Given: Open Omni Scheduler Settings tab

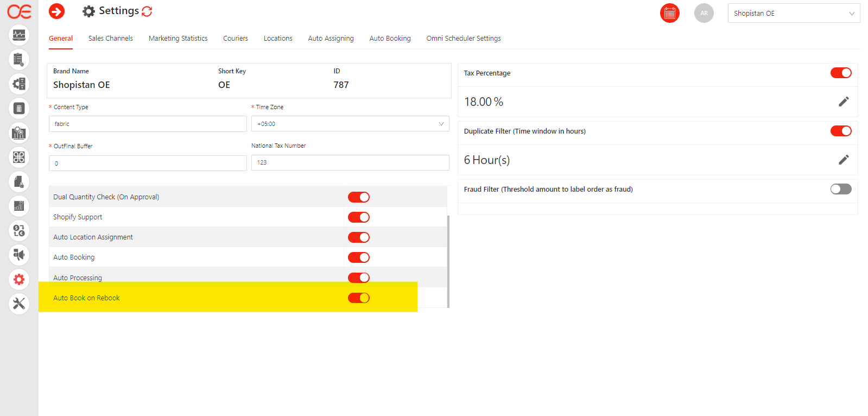Looking at the screenshot, I should (463, 39).
